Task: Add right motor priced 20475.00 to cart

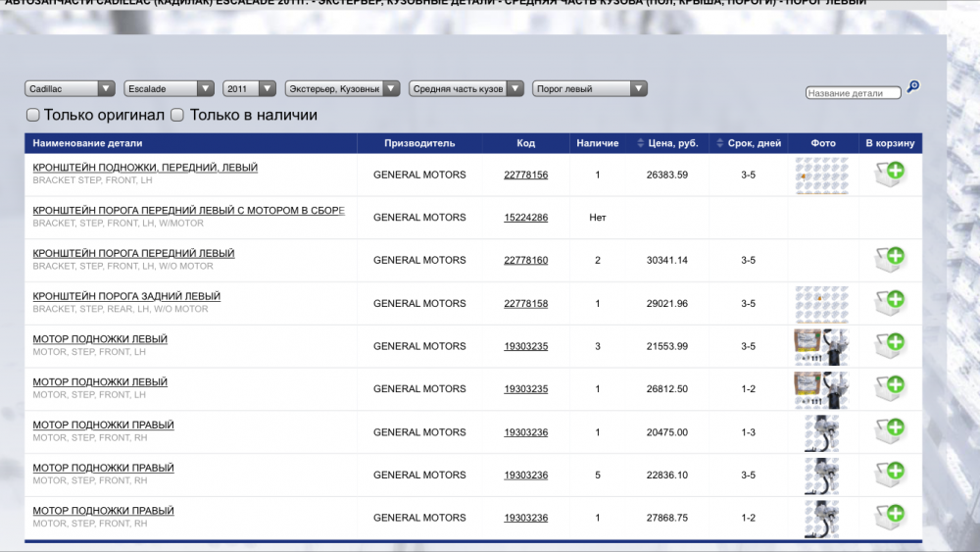Action: (x=890, y=431)
